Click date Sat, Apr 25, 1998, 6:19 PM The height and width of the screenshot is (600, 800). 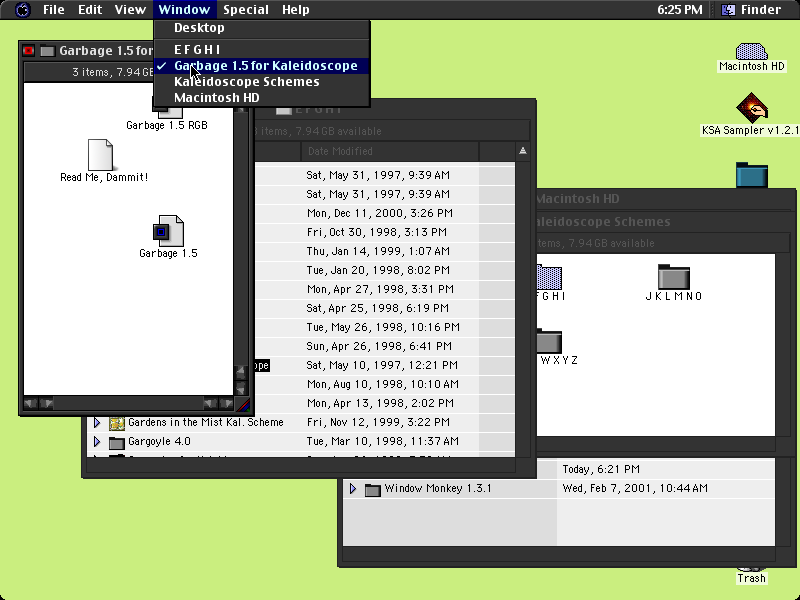pyautogui.click(x=378, y=308)
